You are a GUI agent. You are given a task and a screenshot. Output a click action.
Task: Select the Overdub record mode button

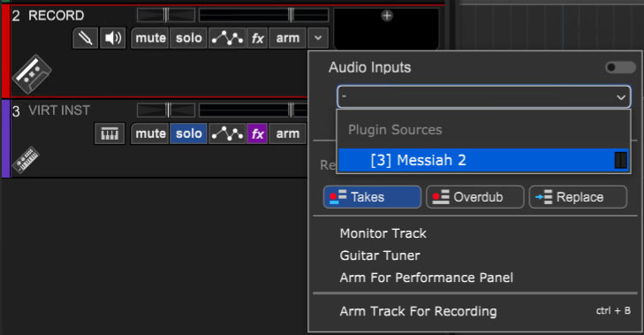(x=474, y=197)
